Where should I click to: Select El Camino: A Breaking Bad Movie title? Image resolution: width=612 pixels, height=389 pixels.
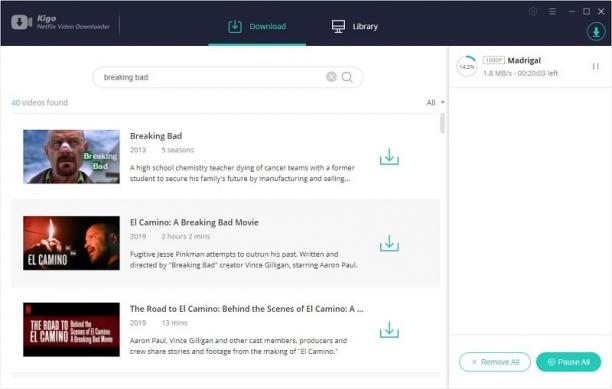coord(194,222)
